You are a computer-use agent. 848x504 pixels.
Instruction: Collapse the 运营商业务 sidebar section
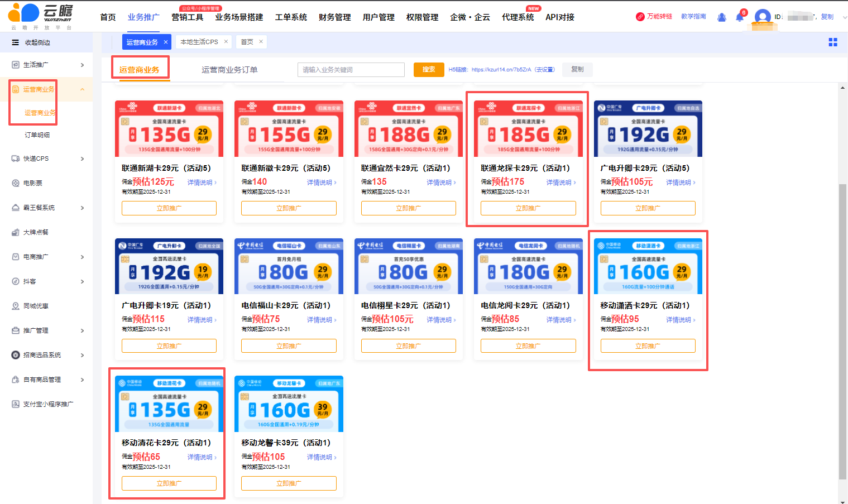(82, 89)
